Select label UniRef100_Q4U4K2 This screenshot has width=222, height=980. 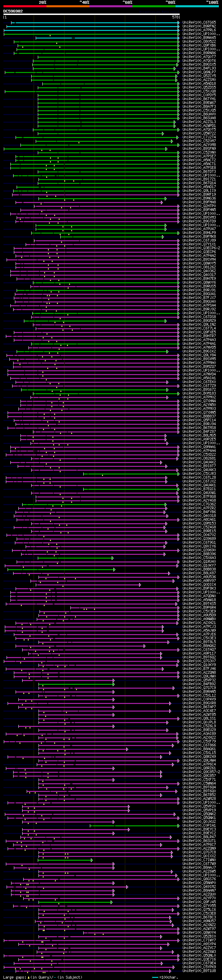(199, 462)
